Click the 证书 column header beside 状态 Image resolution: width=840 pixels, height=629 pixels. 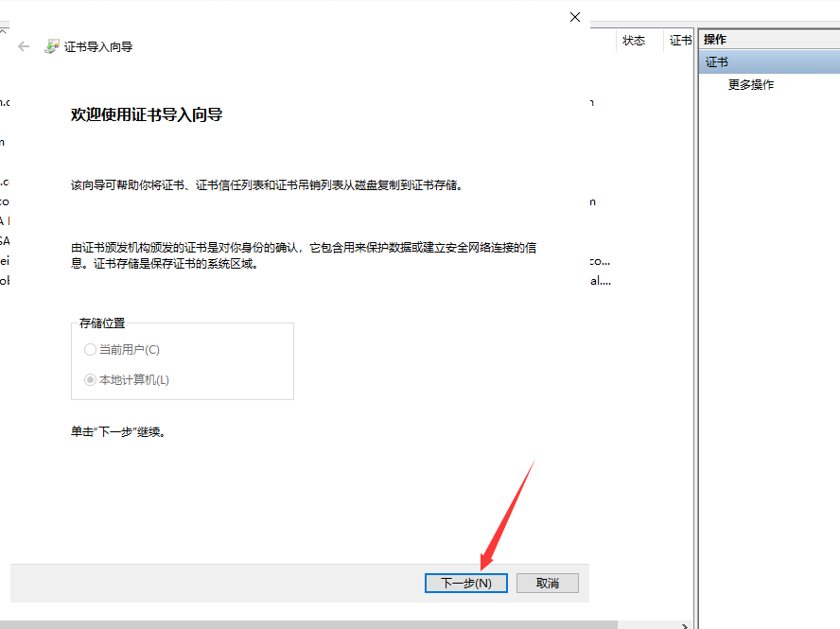680,41
